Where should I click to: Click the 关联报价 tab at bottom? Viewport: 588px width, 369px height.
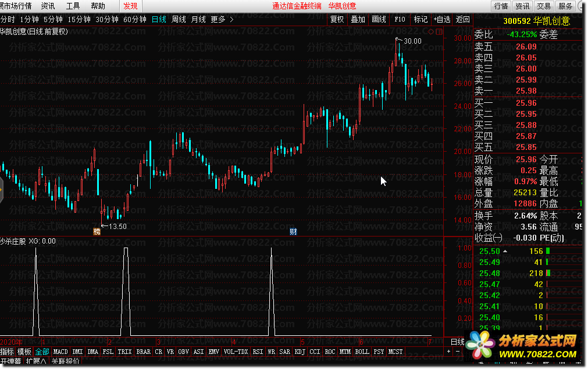(x=65, y=361)
